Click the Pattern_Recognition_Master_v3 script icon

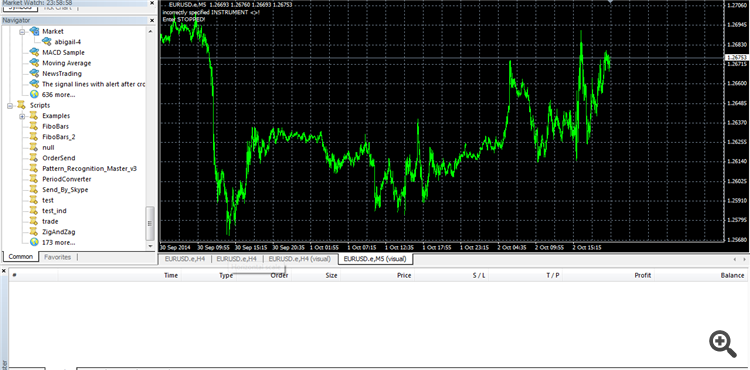click(x=33, y=168)
